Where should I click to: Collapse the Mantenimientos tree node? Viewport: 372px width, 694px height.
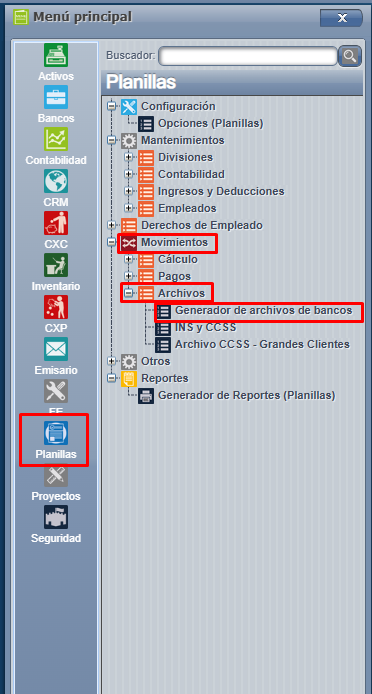pos(112,140)
